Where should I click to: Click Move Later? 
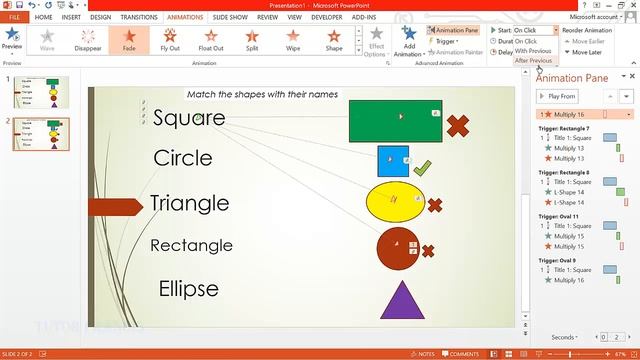(583, 52)
